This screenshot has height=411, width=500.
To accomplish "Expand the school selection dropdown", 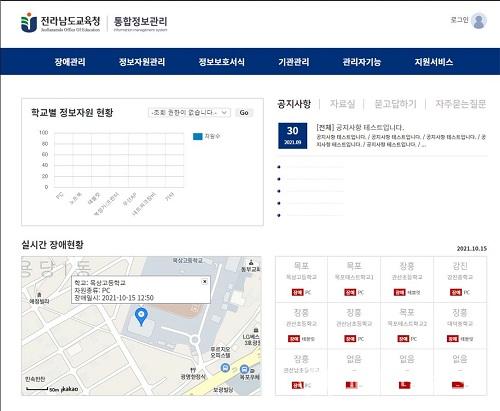I will [189, 113].
